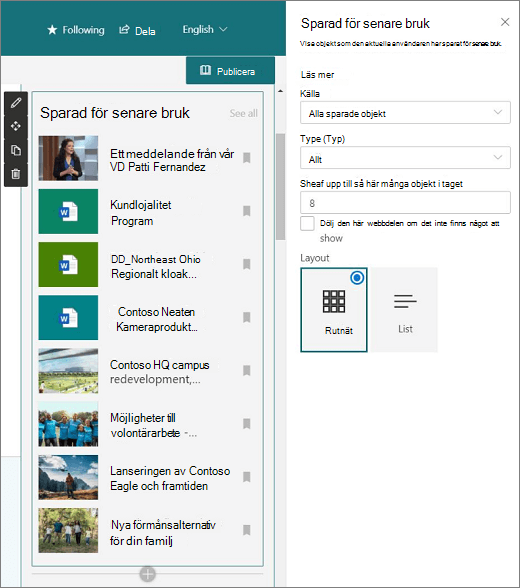Click the web part heading 'Sparad för senare bruk'

pos(115,113)
